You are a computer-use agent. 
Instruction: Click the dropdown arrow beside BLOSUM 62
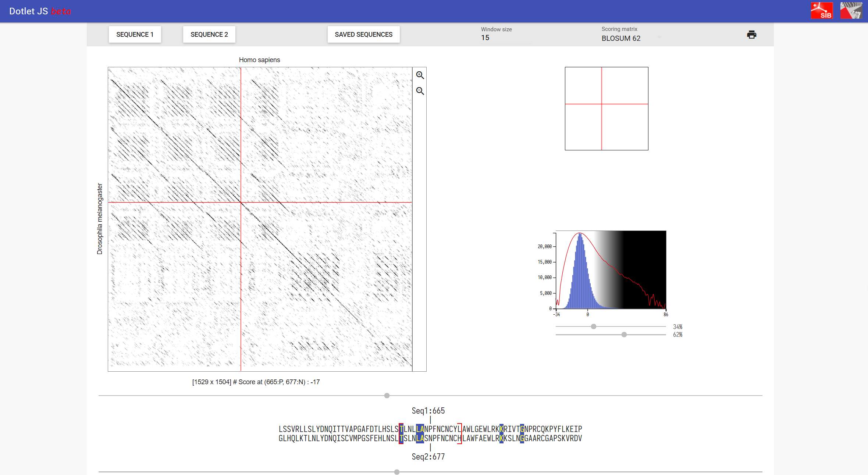click(659, 37)
